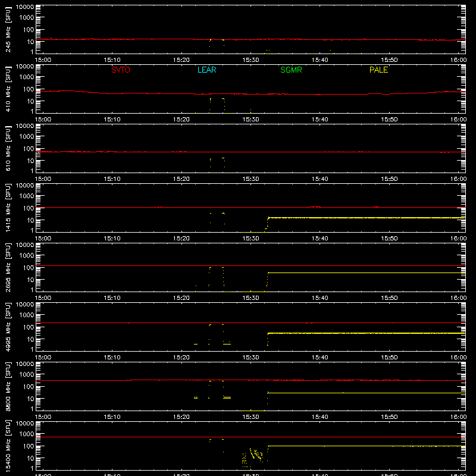Select the 610 MHz [SFU] axis title
Screen dimensions: 476x476
[8, 148]
